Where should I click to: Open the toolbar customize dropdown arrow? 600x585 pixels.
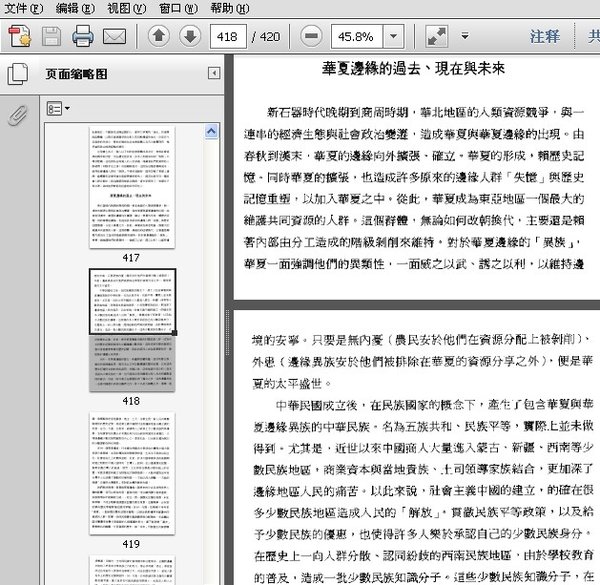[x=465, y=36]
